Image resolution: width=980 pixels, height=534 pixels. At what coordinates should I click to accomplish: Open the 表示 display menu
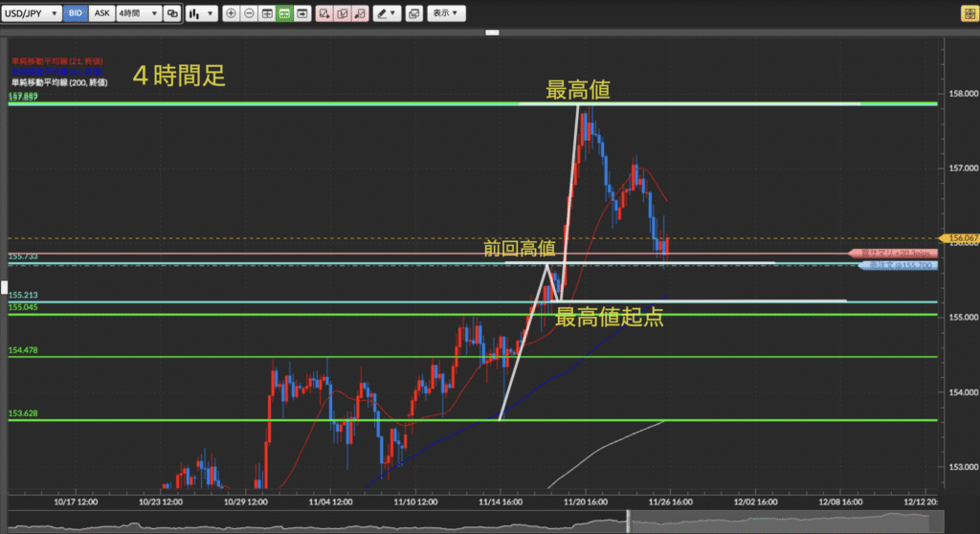point(445,13)
